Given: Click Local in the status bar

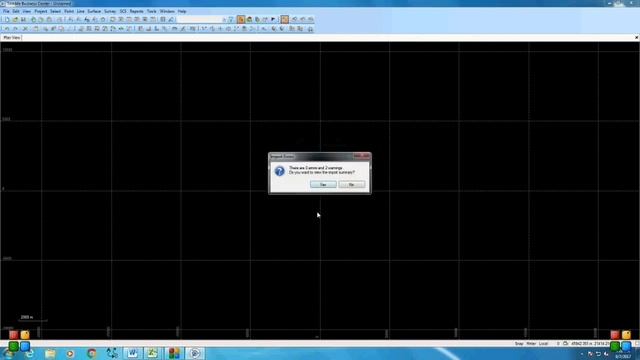Looking at the screenshot, I should 543,344.
